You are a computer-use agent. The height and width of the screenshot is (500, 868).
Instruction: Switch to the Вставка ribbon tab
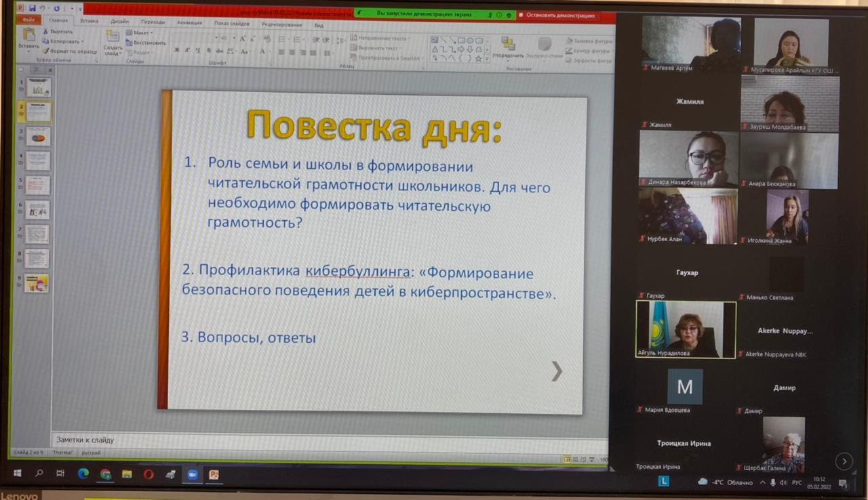[x=89, y=21]
